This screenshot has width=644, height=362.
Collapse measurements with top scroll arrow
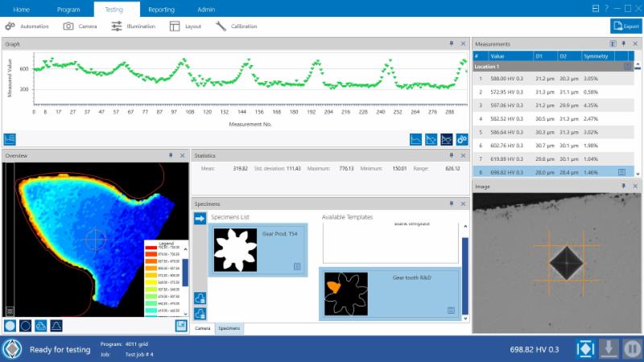click(x=638, y=65)
